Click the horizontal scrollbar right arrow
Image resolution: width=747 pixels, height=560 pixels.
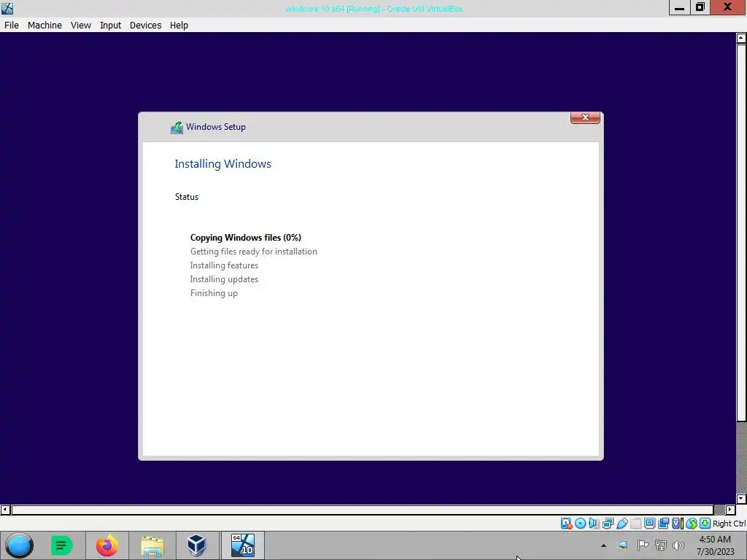click(x=729, y=510)
